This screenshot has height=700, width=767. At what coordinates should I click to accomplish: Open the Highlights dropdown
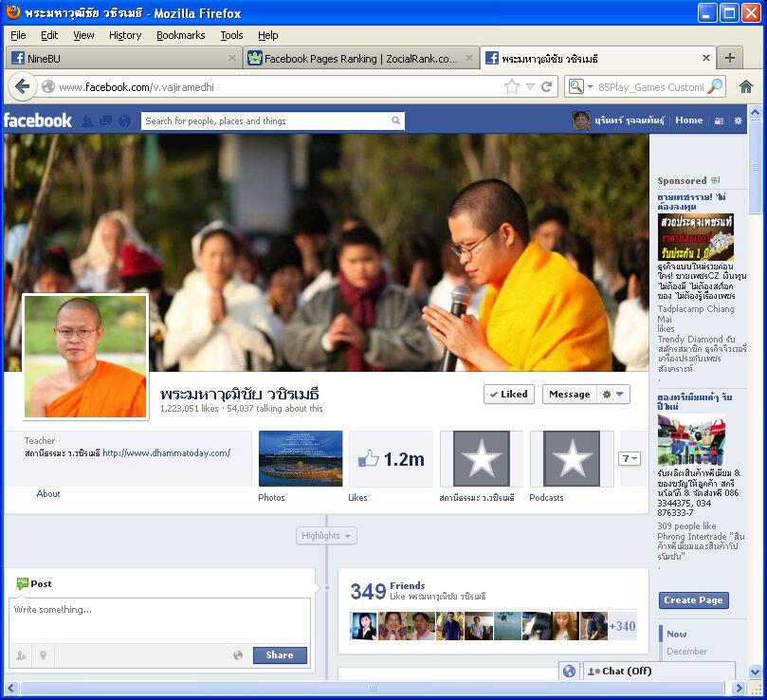click(x=326, y=536)
